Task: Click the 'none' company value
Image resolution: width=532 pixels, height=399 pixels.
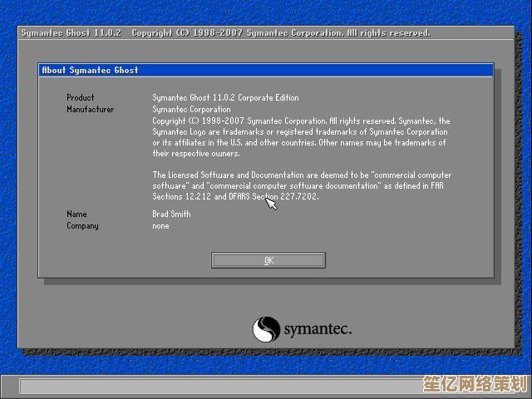Action: (x=160, y=226)
